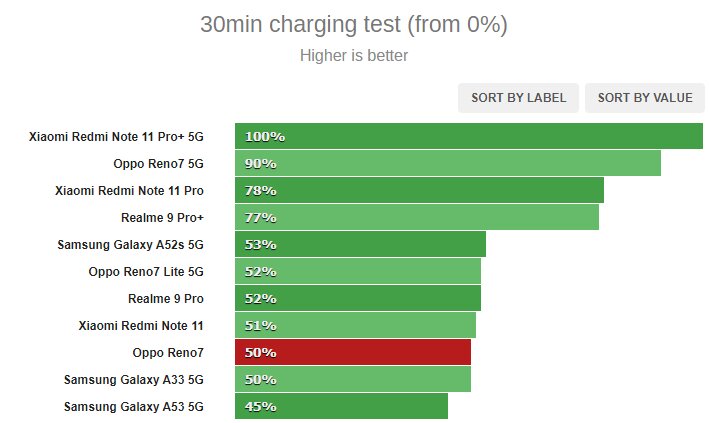Click the Xiaomi Redmi Note 11 51% bar

[x=355, y=325]
